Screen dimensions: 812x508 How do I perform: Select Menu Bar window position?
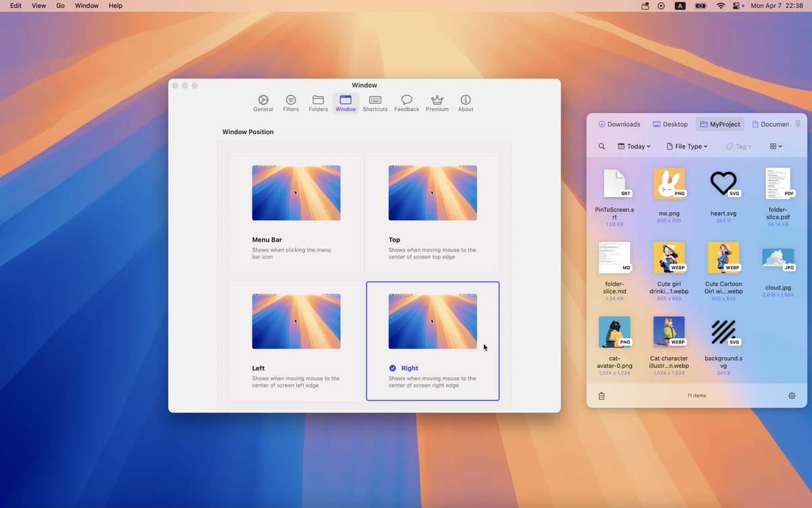296,212
